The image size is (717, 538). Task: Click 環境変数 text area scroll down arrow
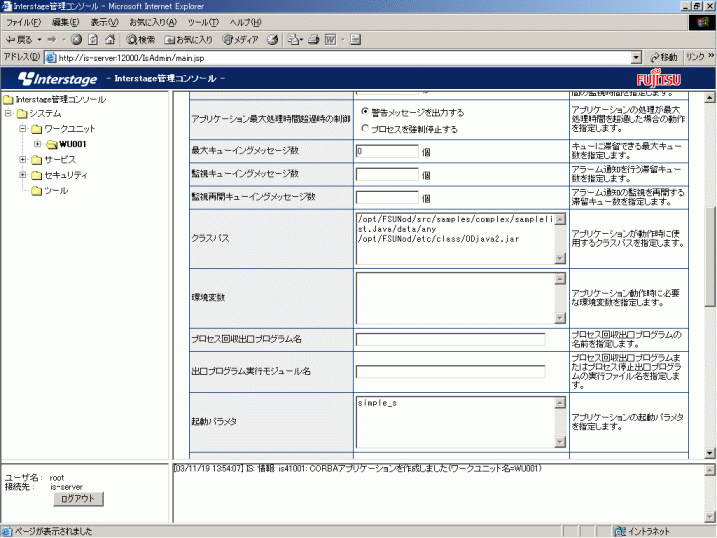point(560,318)
